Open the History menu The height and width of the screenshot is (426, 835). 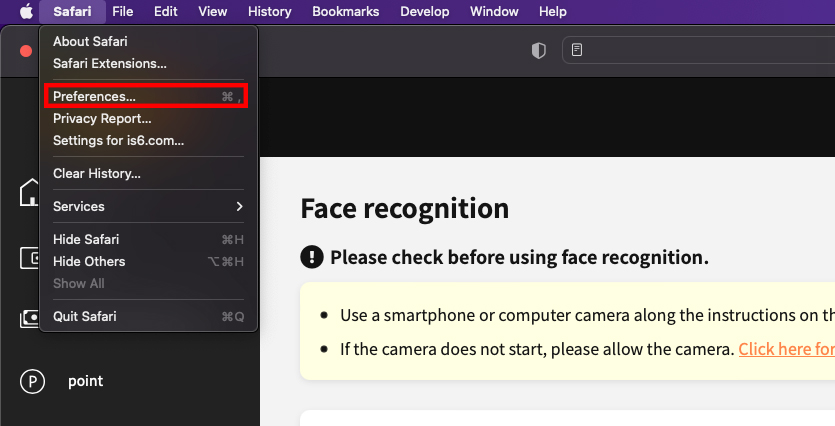pos(269,11)
